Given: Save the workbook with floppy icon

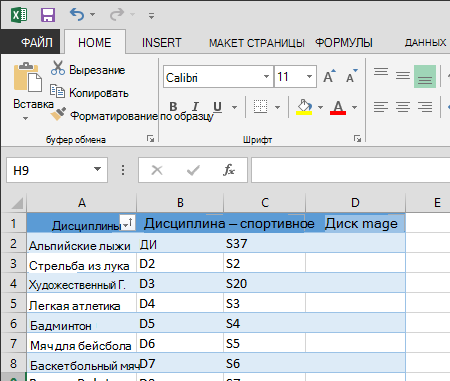Looking at the screenshot, I should click(48, 15).
